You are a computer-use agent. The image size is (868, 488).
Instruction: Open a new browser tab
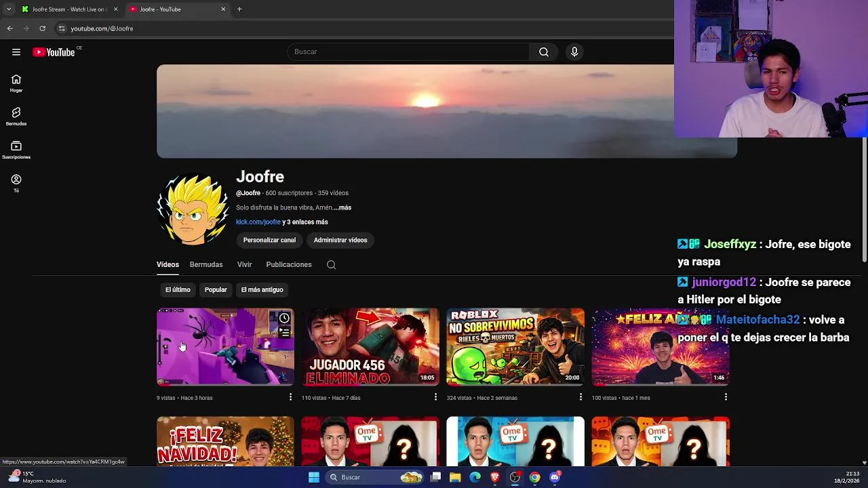coord(239,9)
